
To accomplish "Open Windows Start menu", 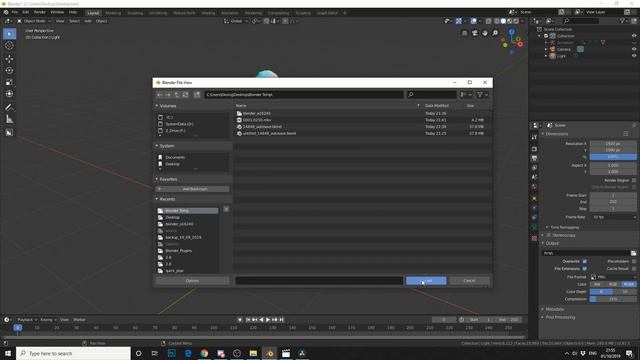I will (8, 353).
